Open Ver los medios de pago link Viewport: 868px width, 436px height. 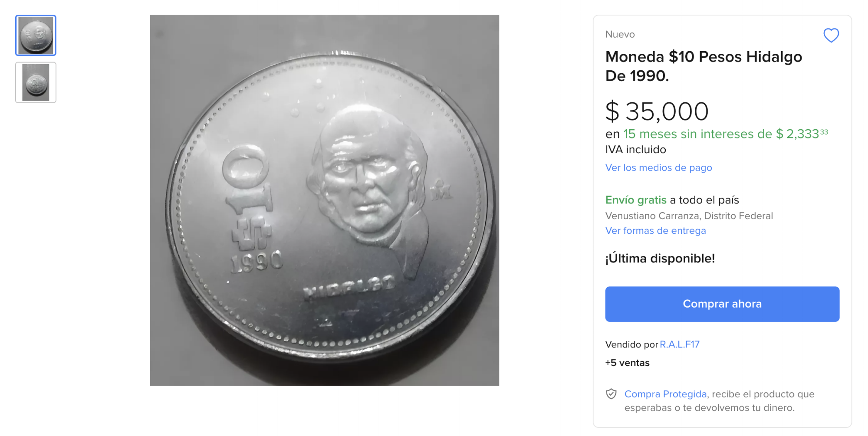(x=658, y=167)
